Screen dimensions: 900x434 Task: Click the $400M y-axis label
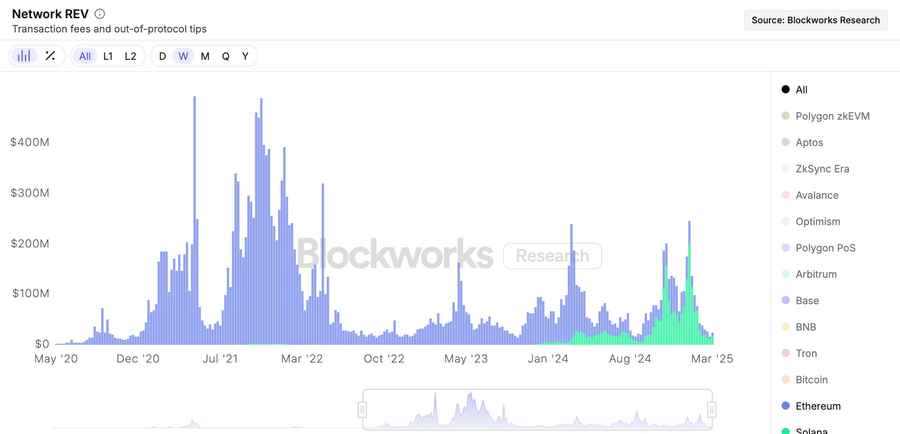[30, 142]
